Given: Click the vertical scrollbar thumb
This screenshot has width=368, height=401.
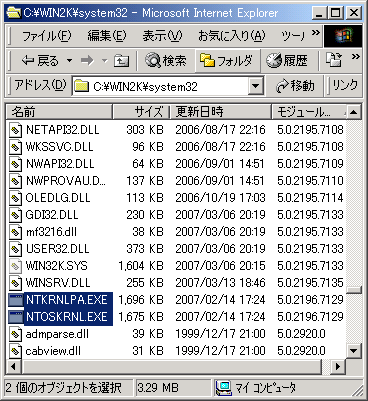Looking at the screenshot, I should tap(353, 289).
